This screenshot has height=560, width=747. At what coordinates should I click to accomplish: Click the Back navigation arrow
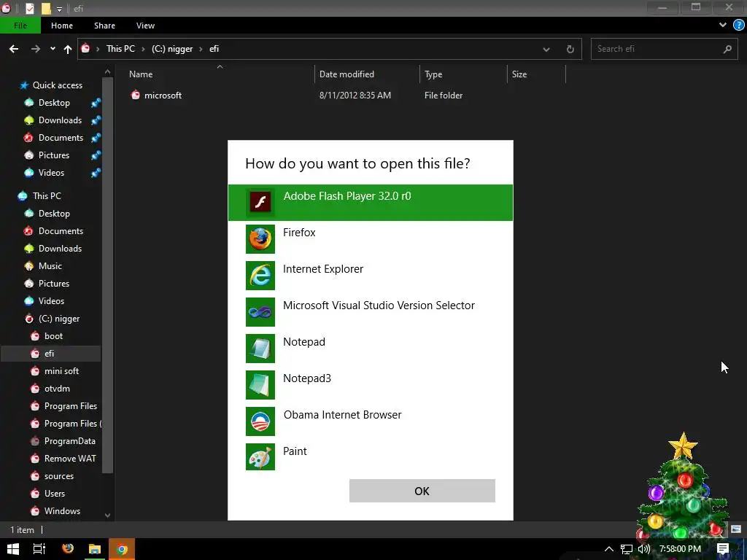click(x=14, y=49)
